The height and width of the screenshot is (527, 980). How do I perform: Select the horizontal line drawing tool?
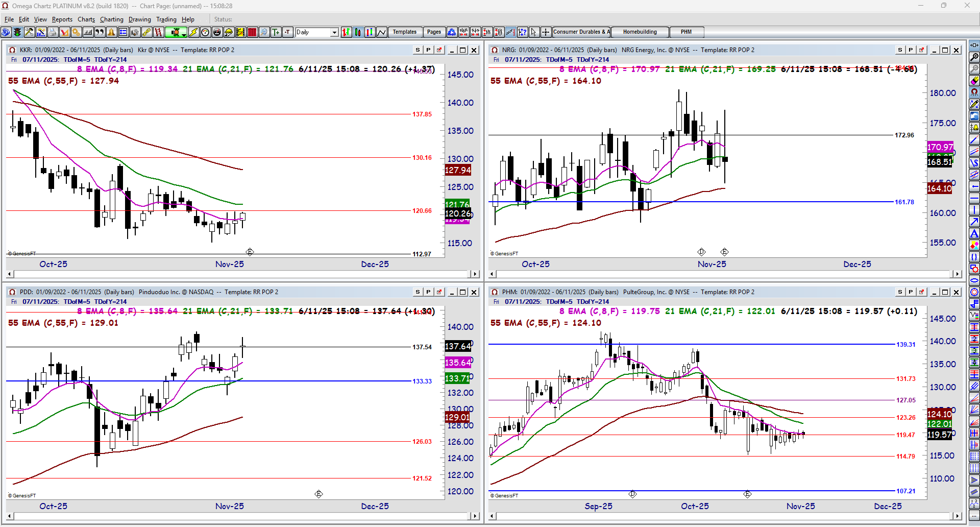tap(974, 198)
